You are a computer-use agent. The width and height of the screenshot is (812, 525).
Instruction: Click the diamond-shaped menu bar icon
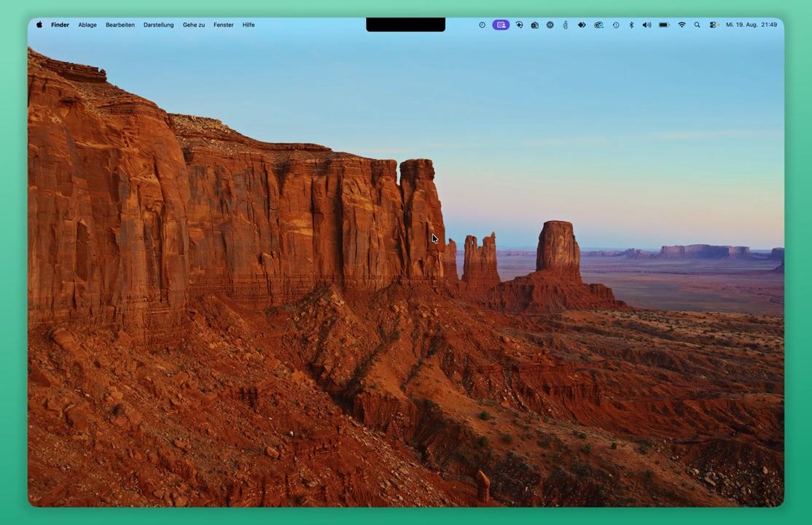coord(582,24)
